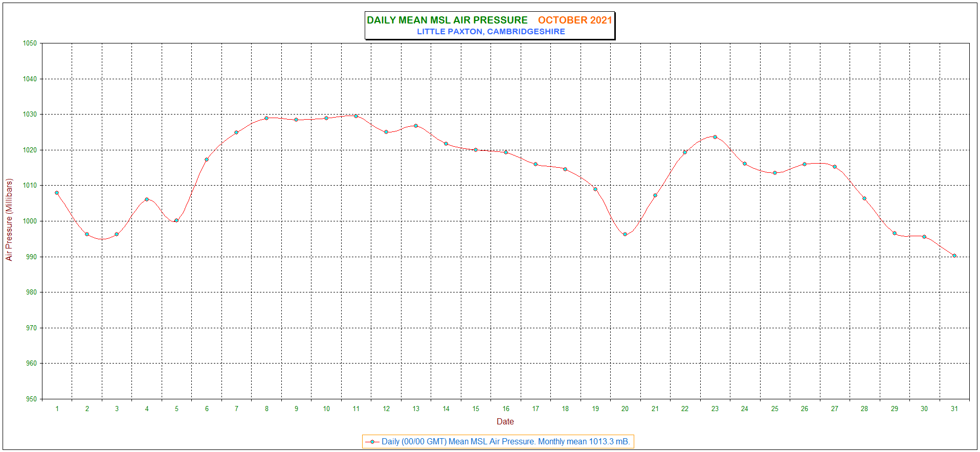Click the y-axis value 1030
Image resolution: width=980 pixels, height=452 pixels.
coord(30,115)
